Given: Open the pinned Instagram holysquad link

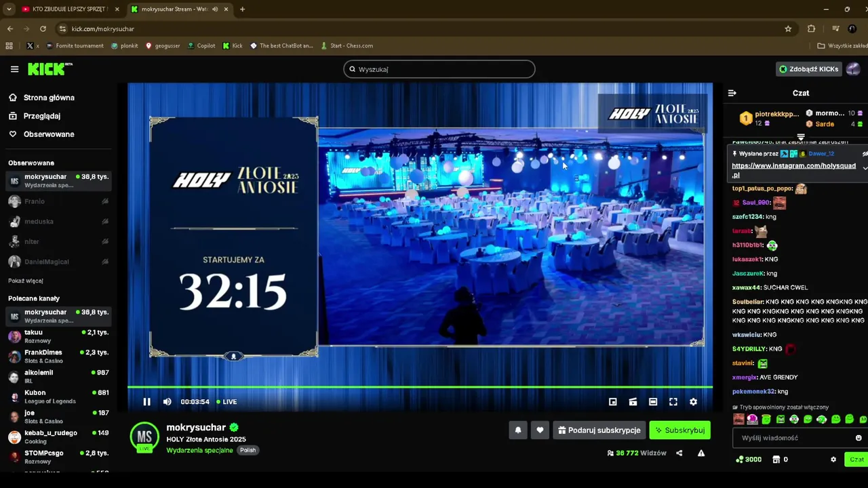Looking at the screenshot, I should (793, 170).
